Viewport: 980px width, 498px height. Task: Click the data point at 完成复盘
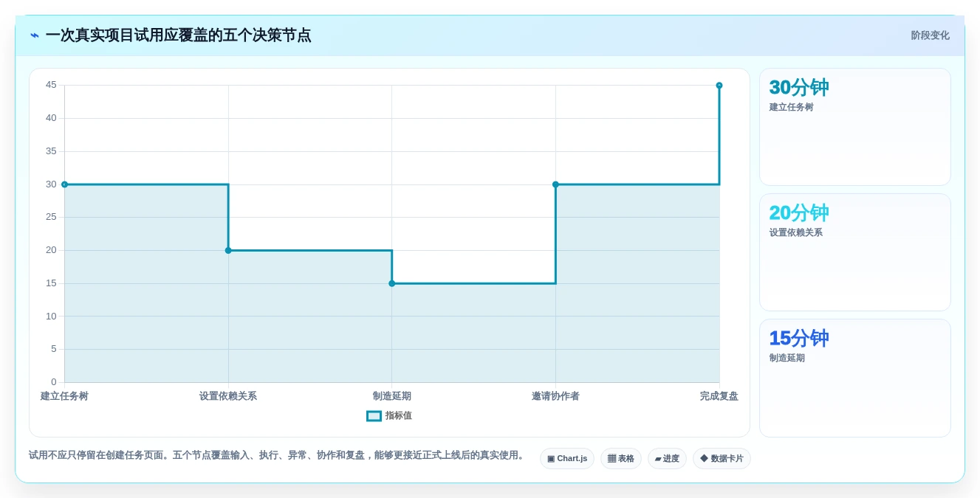click(x=719, y=86)
